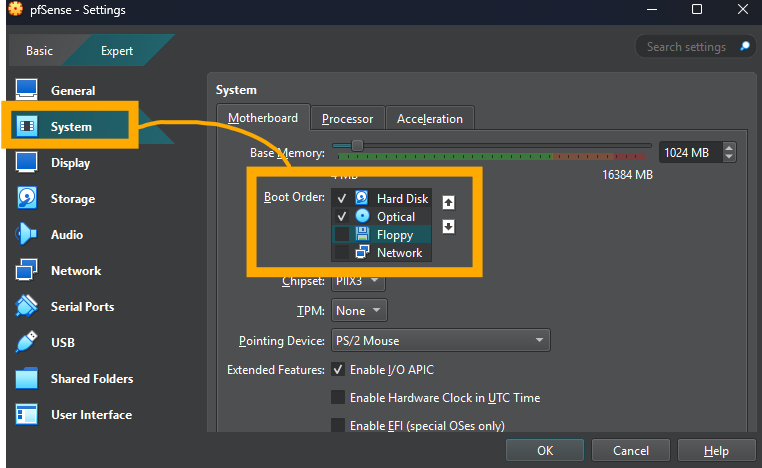Switch to Expert settings mode
The height and width of the screenshot is (468, 762).
(x=117, y=51)
